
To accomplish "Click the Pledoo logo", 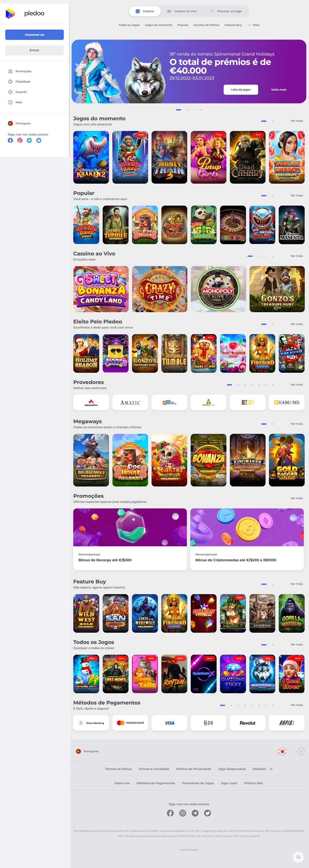I will (x=25, y=13).
